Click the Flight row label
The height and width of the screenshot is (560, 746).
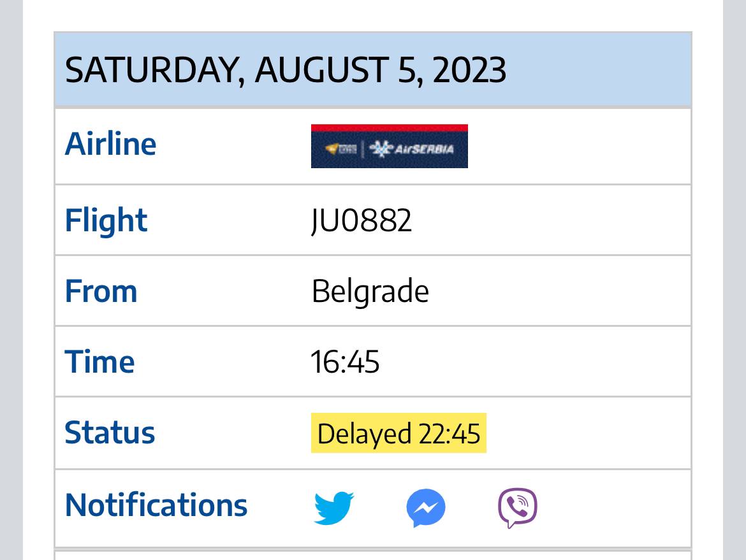[106, 220]
